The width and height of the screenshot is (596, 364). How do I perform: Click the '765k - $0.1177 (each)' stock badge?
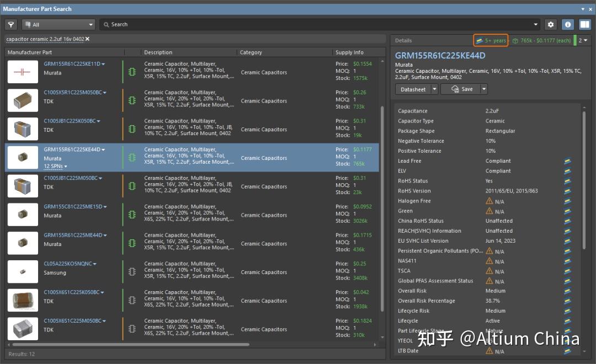pyautogui.click(x=543, y=40)
